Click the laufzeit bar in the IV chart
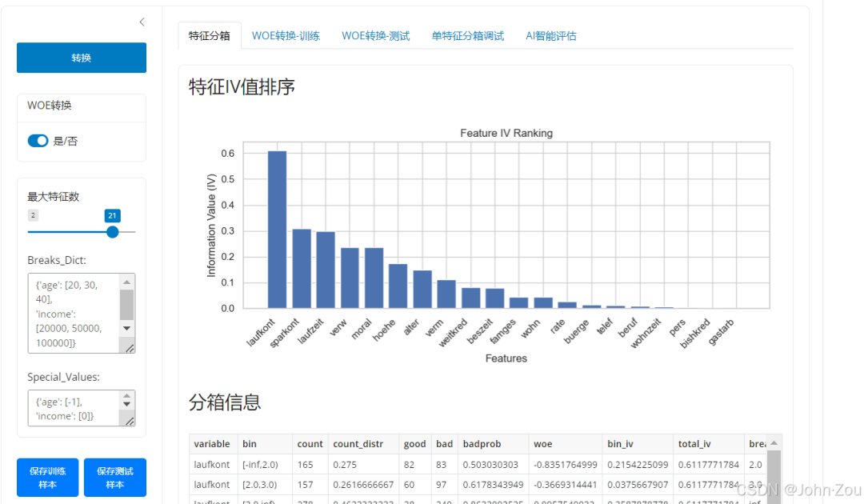The image size is (864, 504). (326, 270)
